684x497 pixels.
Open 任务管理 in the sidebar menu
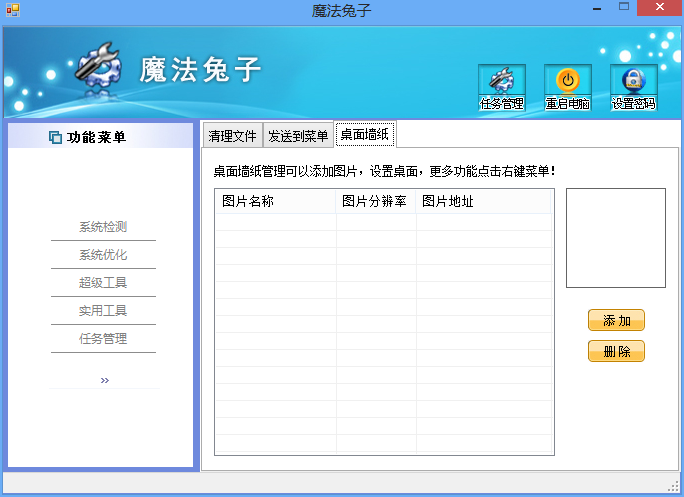(103, 339)
